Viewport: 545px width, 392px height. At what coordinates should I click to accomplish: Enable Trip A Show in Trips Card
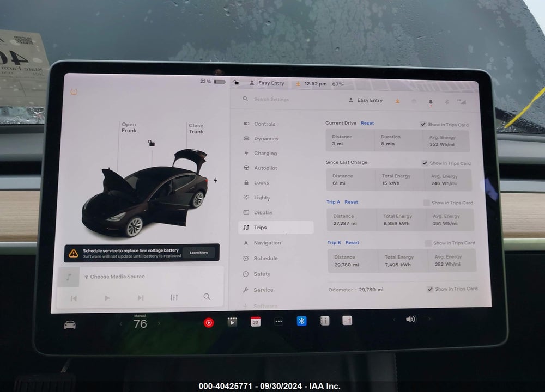coord(427,203)
